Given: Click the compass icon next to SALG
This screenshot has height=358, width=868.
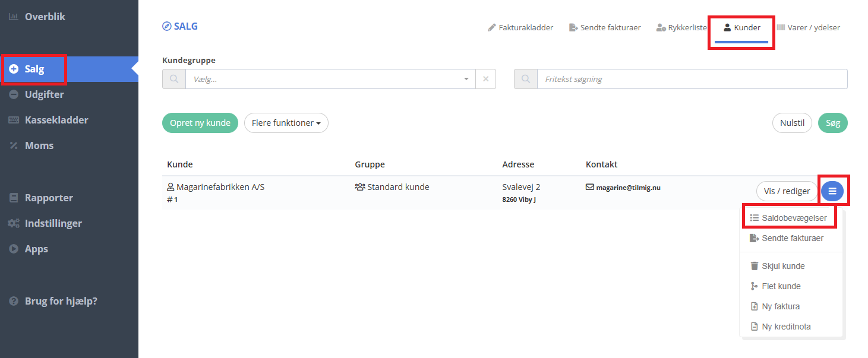Looking at the screenshot, I should click(x=166, y=26).
